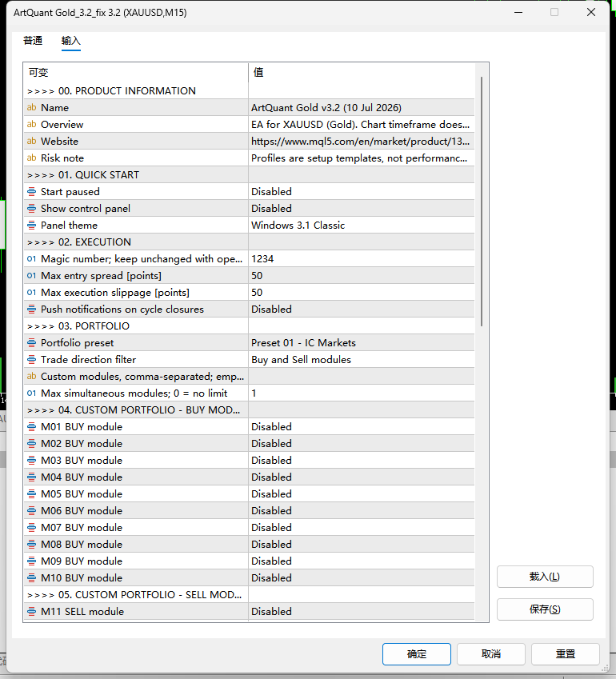This screenshot has height=679, width=616.
Task: Open the M11 SELL module Disabled value
Action: pyautogui.click(x=362, y=612)
